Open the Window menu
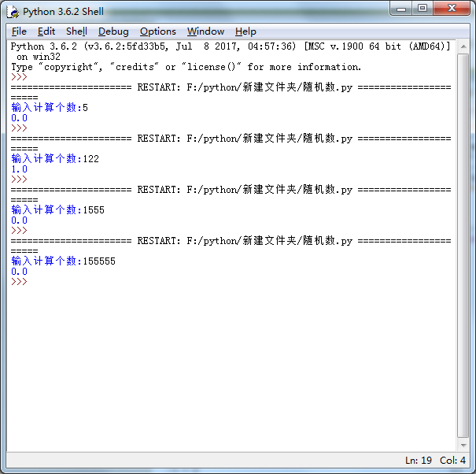The height and width of the screenshot is (474, 476). click(205, 31)
